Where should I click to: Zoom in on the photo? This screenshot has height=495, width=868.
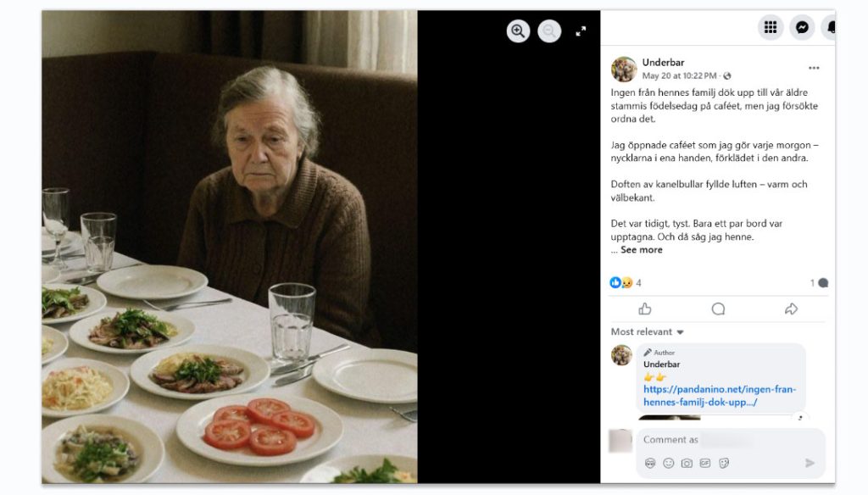click(518, 31)
